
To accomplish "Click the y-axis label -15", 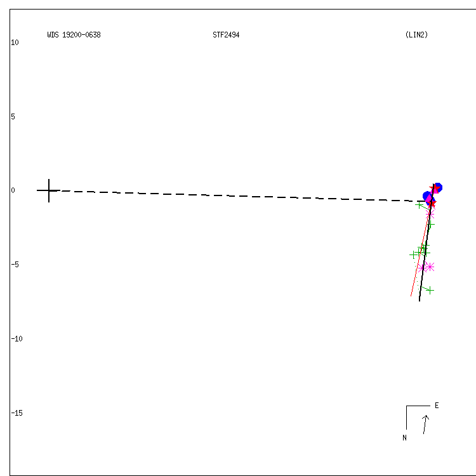I will pyautogui.click(x=17, y=413).
